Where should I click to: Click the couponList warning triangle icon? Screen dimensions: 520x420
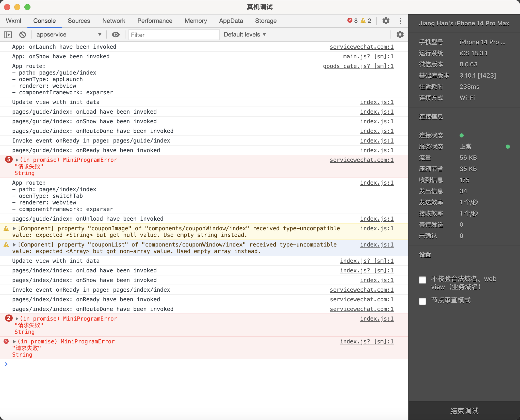tap(6, 244)
